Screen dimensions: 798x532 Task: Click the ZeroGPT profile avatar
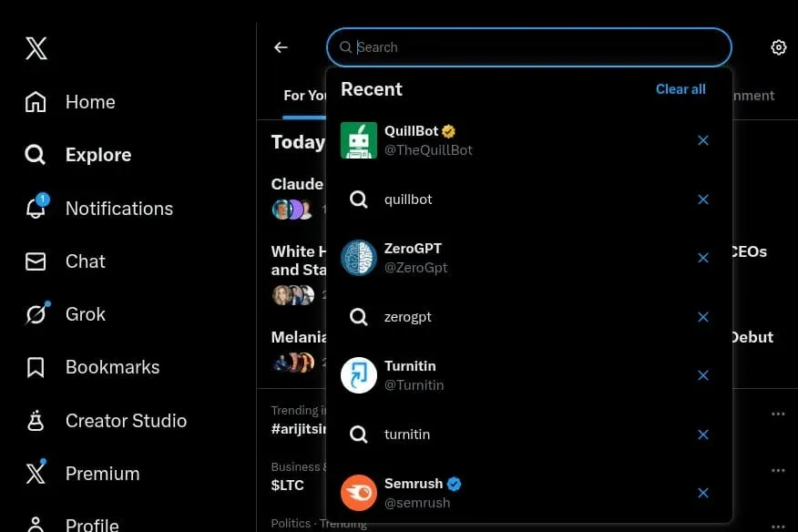coord(358,258)
